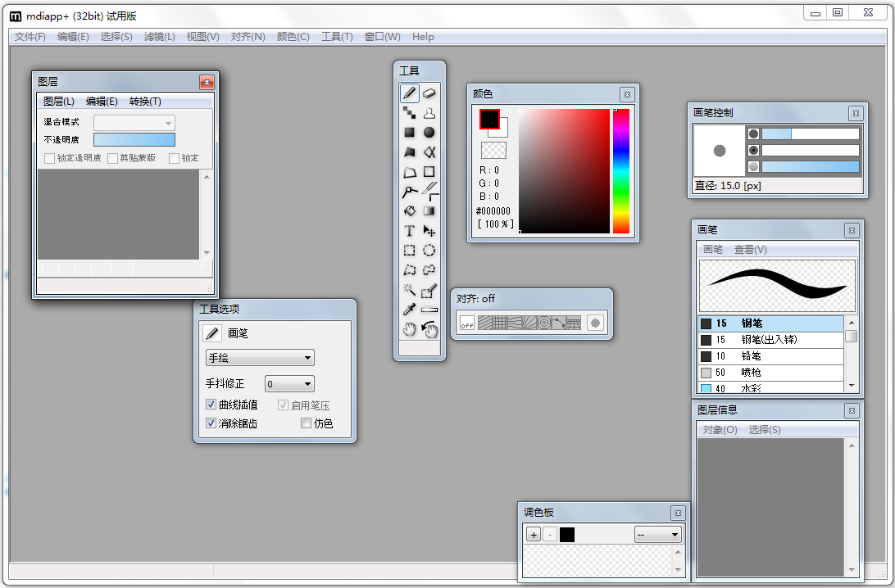Select the eraser tool in the toolbox
Screen dimensions: 895x588
(429, 93)
